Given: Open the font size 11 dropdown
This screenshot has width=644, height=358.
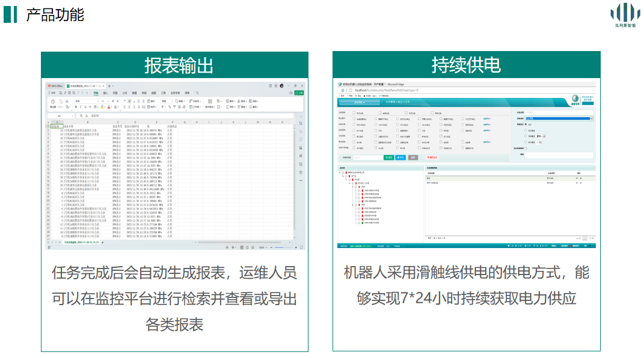Looking at the screenshot, I should point(104,102).
